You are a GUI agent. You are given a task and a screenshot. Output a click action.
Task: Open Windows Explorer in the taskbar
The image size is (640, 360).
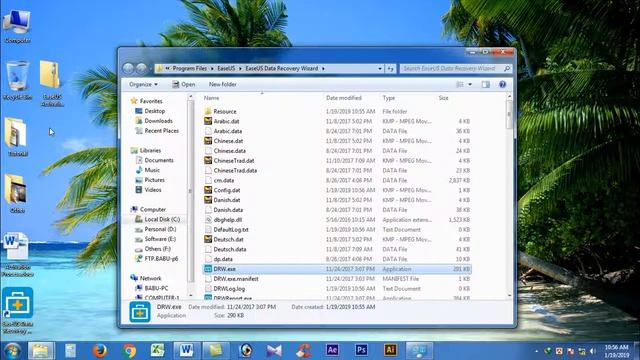pyautogui.click(x=40, y=351)
